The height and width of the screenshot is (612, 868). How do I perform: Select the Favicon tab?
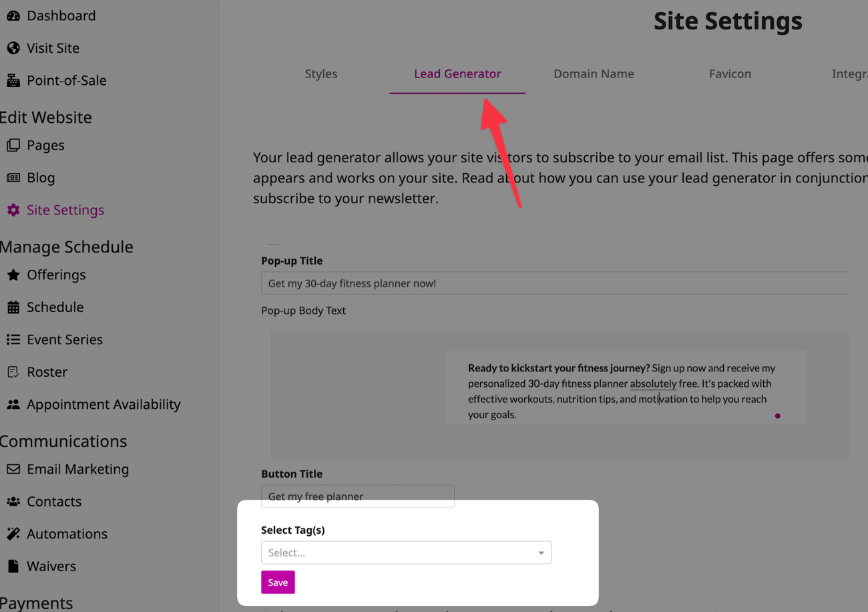point(730,74)
